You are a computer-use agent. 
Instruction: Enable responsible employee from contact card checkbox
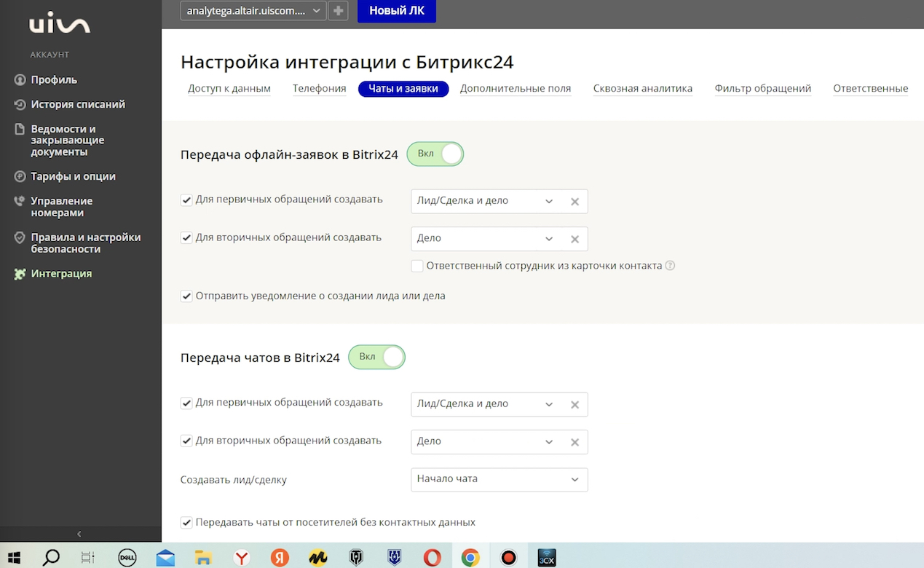(417, 266)
